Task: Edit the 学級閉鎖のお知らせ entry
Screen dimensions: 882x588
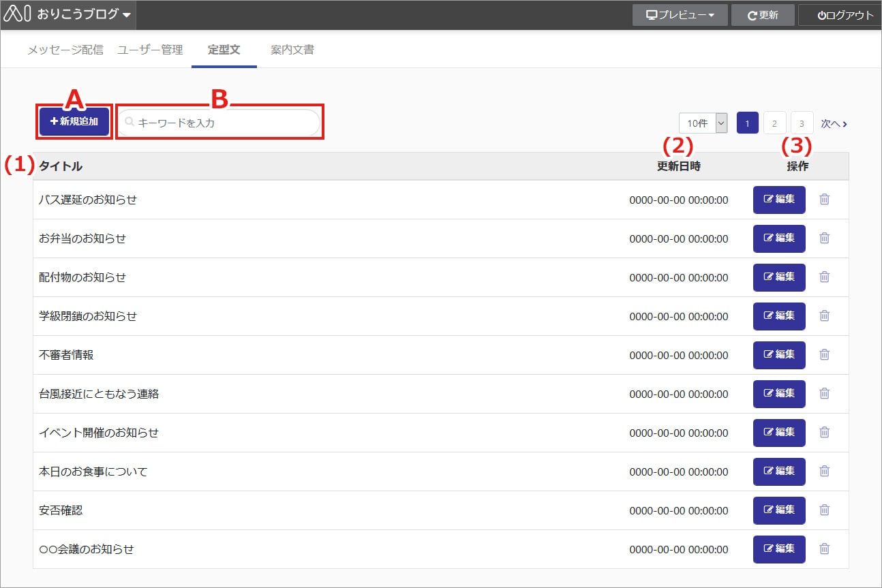Action: coord(779,316)
